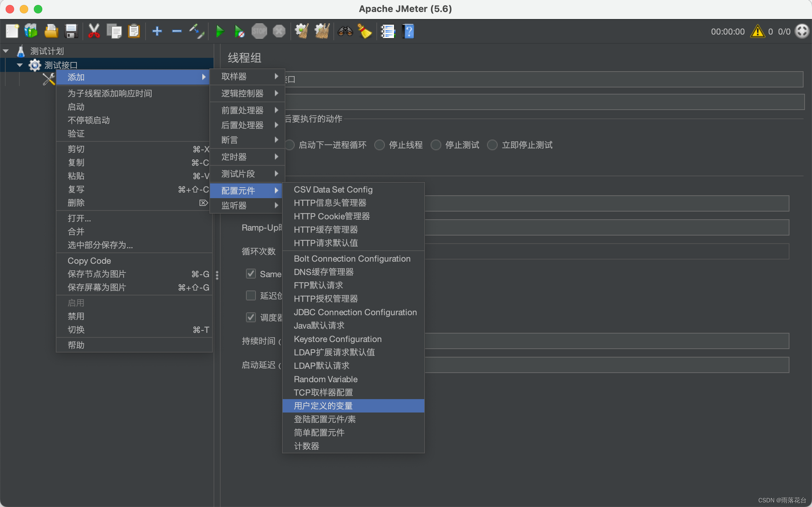The width and height of the screenshot is (812, 507).
Task: Collapse the 测试计划 tree node
Action: pos(6,51)
